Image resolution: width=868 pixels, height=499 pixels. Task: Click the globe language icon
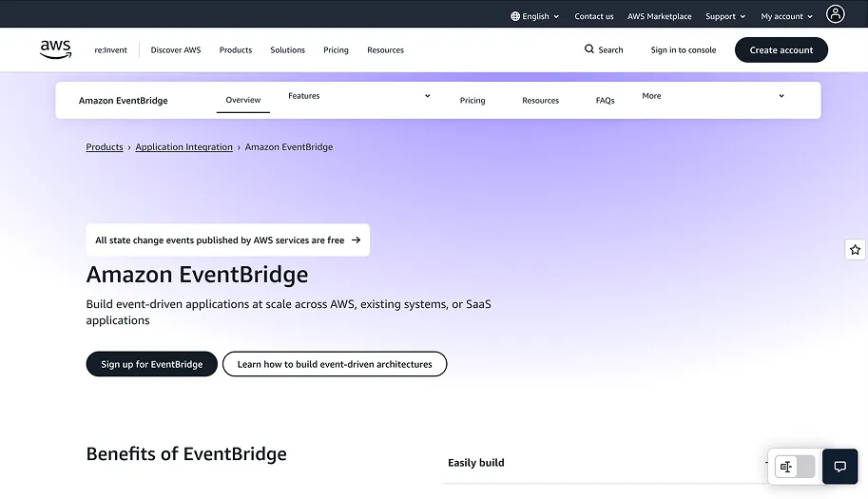(515, 16)
